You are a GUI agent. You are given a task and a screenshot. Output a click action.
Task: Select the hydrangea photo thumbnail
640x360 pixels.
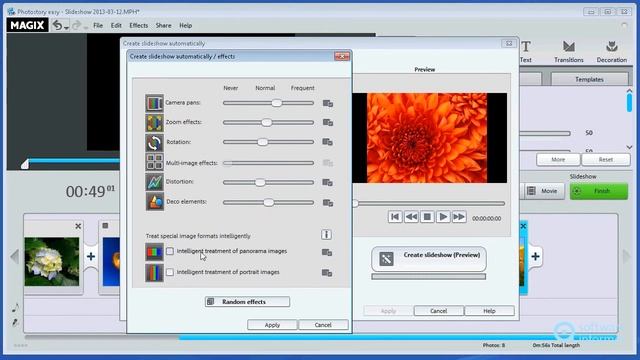click(x=51, y=261)
